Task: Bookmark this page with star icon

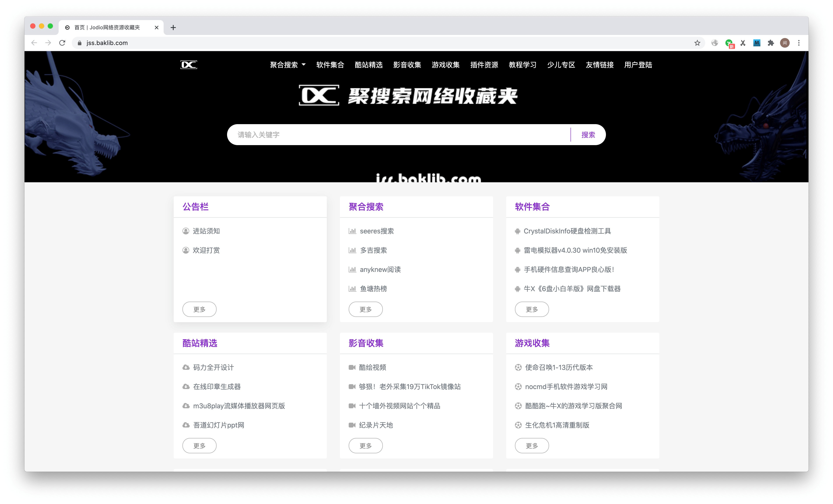Action: 697,43
